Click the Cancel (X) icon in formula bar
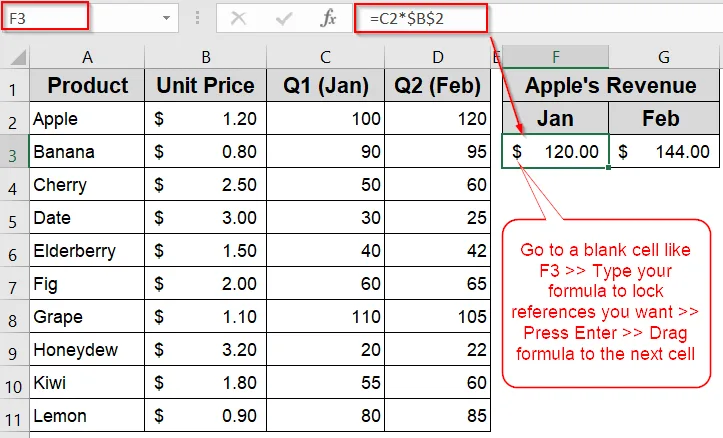723x438 pixels. coord(238,18)
